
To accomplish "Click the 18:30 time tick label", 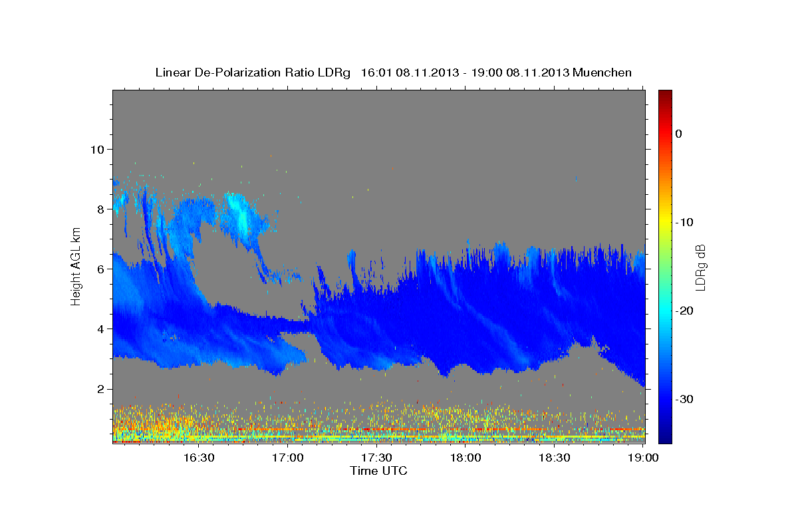I will [555, 458].
